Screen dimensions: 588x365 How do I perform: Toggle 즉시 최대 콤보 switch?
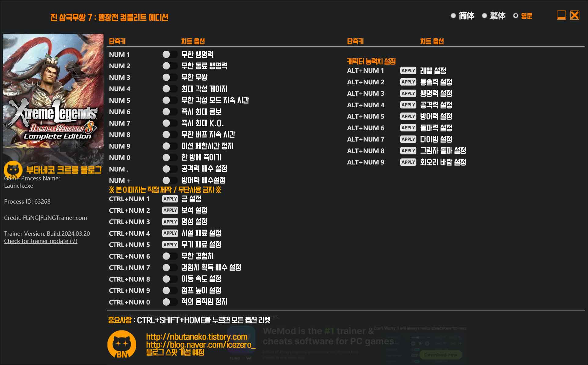click(170, 112)
